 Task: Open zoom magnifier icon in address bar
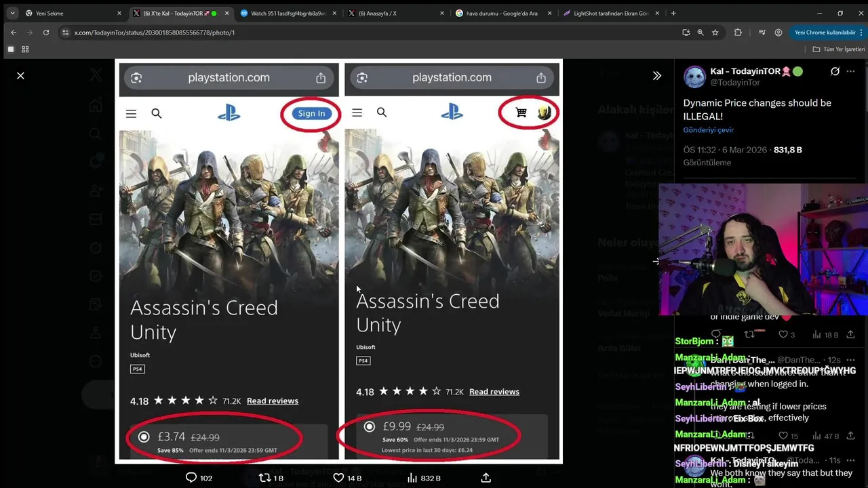[701, 32]
